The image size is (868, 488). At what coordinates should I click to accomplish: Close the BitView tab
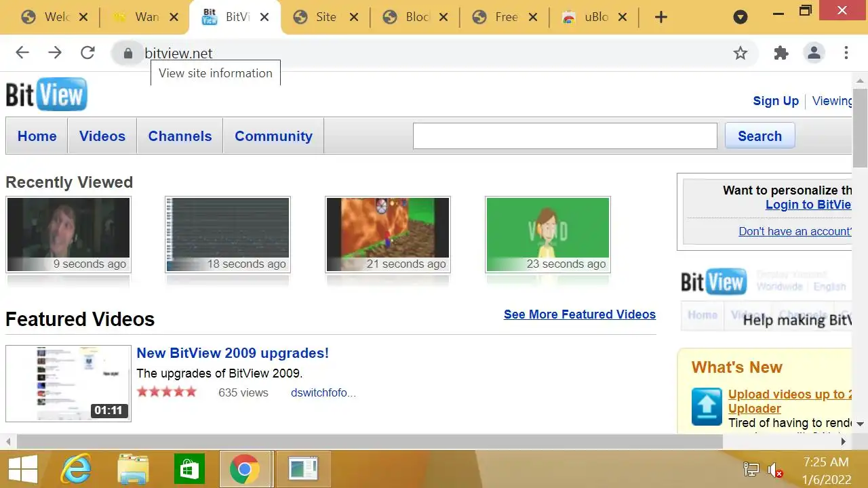point(264,18)
